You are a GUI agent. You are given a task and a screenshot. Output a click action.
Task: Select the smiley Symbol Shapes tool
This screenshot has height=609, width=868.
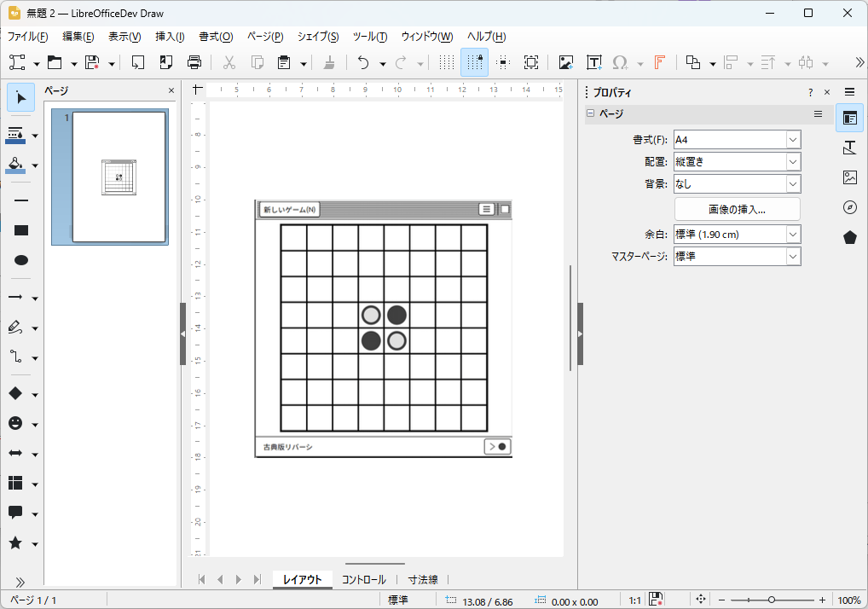15,424
